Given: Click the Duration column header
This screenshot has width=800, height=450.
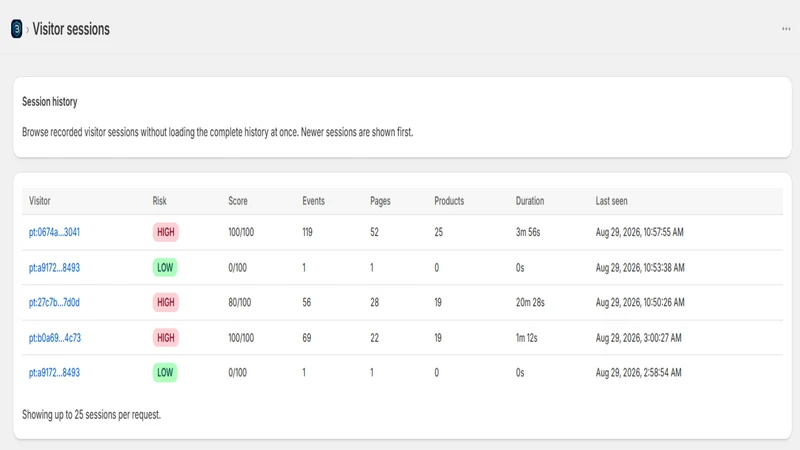Looking at the screenshot, I should click(530, 201).
